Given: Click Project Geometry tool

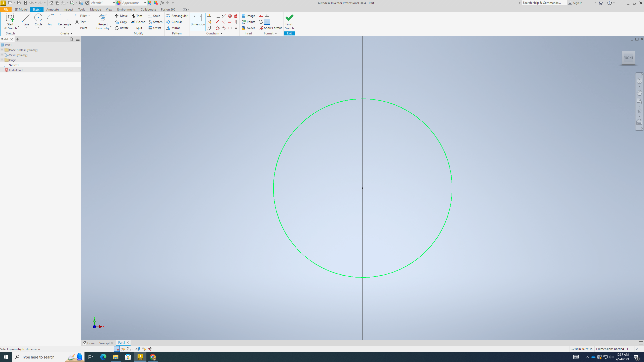Looking at the screenshot, I should pos(103,22).
